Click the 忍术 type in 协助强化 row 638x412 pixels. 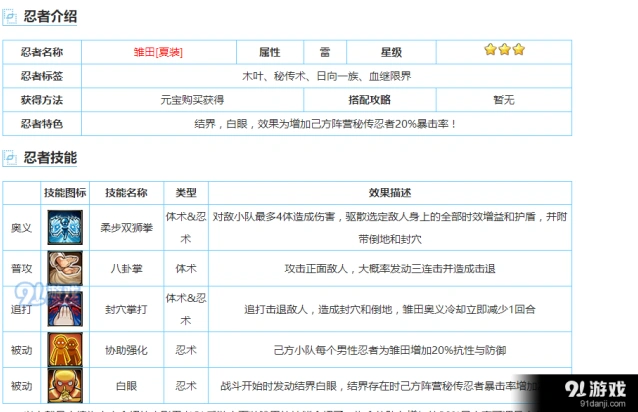tap(186, 350)
